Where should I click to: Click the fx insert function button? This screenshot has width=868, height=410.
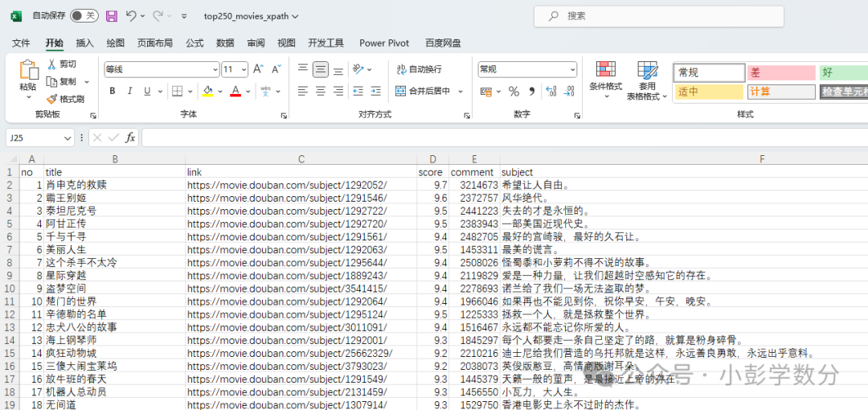coord(130,137)
